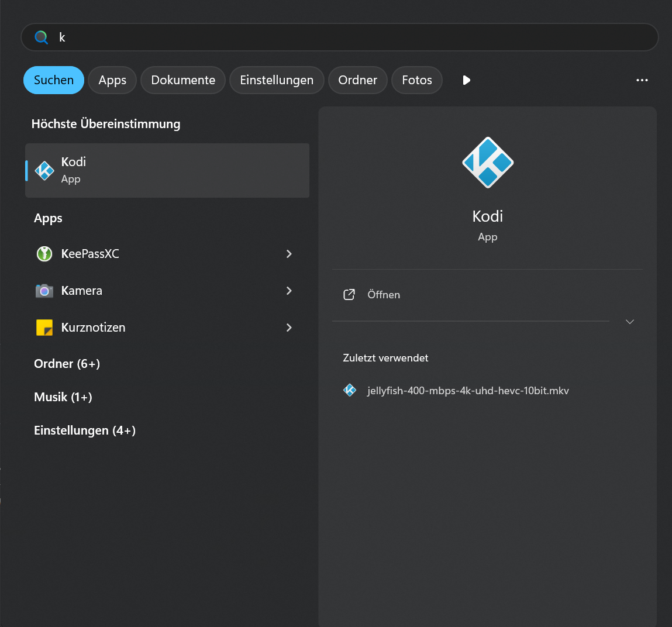672x627 pixels.
Task: Expand the KeePassXC result chevron
Action: click(x=289, y=254)
